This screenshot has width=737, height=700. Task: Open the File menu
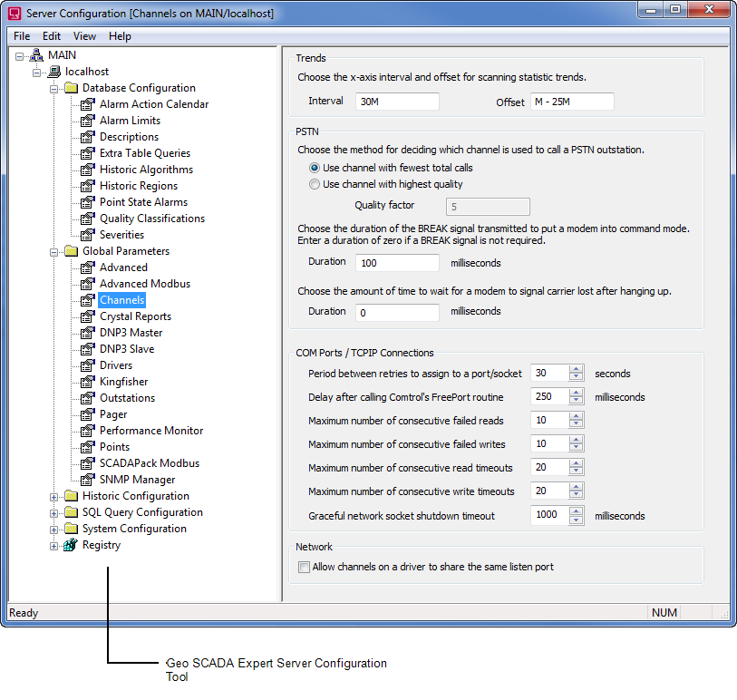point(21,36)
